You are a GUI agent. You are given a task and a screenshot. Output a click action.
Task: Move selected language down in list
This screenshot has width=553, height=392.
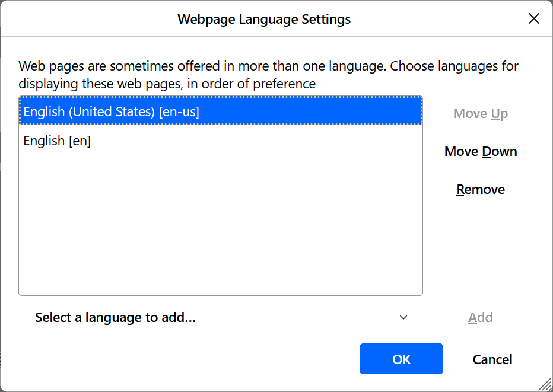[x=481, y=152]
